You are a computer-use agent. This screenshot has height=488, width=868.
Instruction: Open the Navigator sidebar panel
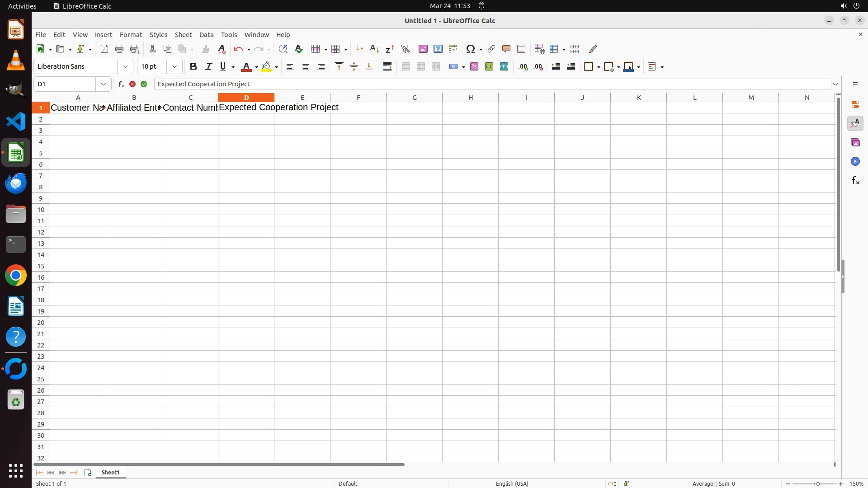point(855,161)
